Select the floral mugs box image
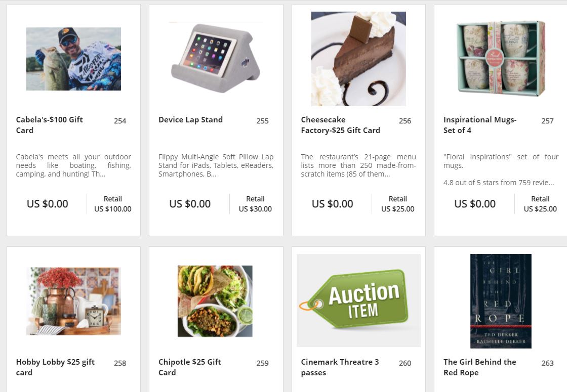Viewport: 567px width, 392px height. point(501,59)
